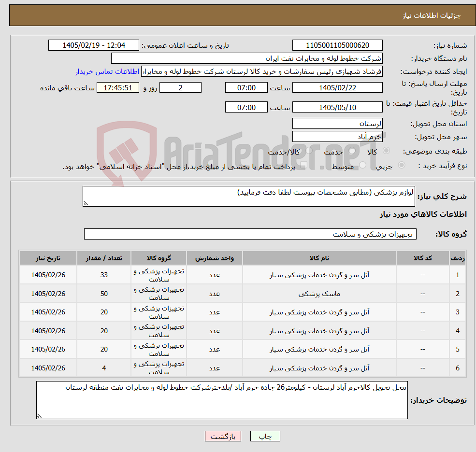Open اطلاعات تماس خریدار link
Viewport: 476px width, 452px height.
(107, 71)
